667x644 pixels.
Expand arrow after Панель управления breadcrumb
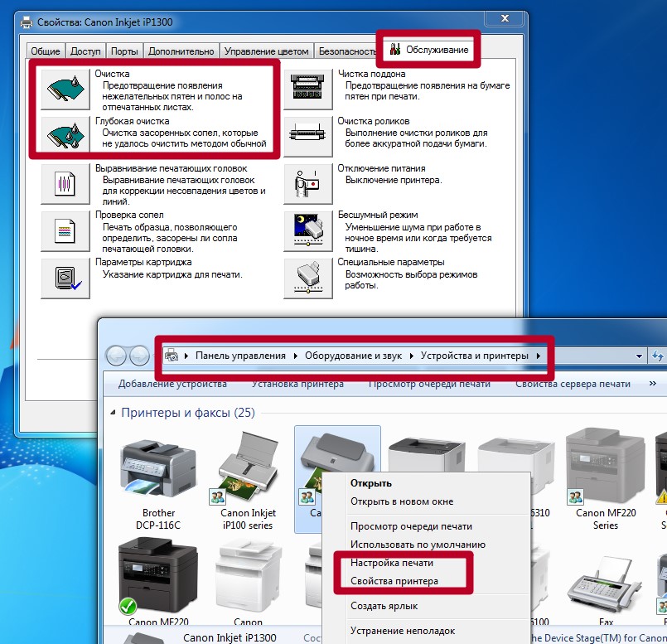click(x=295, y=356)
